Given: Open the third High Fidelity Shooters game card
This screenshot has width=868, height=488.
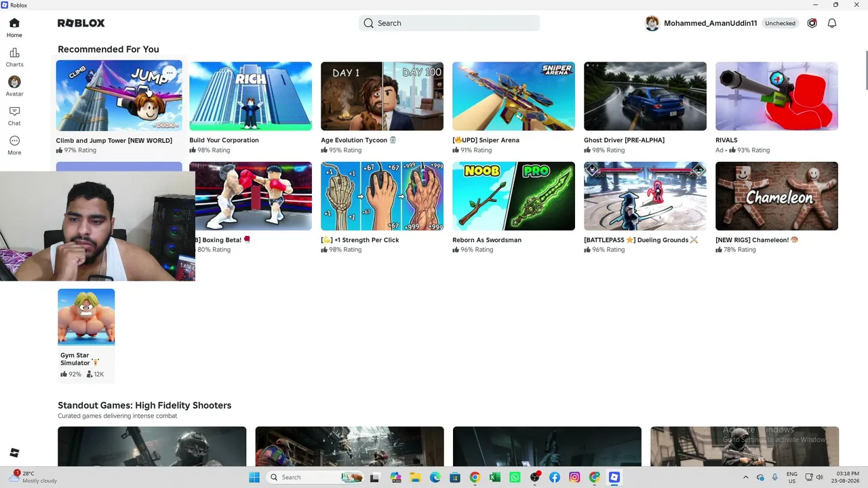Looking at the screenshot, I should [x=547, y=447].
